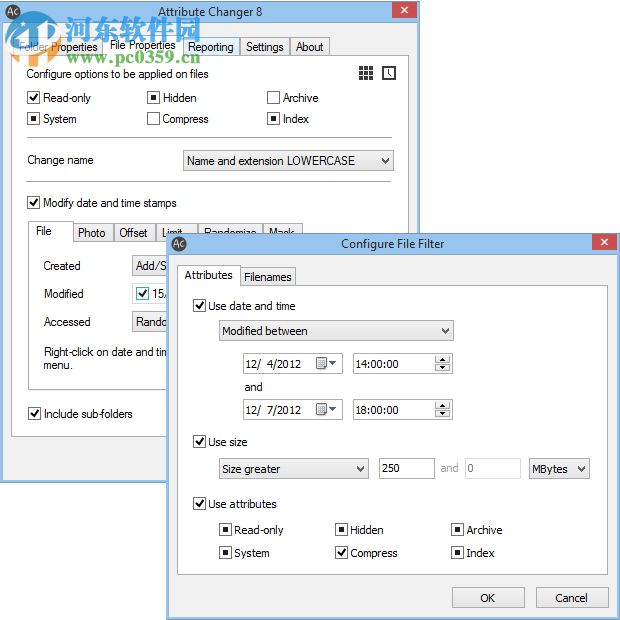Open the Settings tab
Image resolution: width=620 pixels, height=620 pixels.
[265, 47]
